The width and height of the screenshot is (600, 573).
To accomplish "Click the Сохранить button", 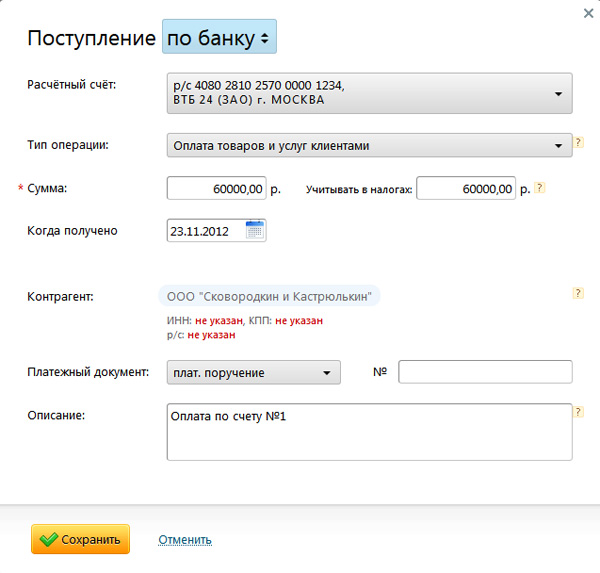I will [81, 539].
